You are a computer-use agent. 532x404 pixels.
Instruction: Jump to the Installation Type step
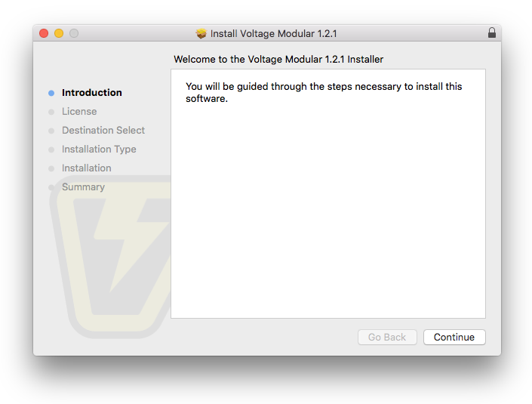click(99, 150)
